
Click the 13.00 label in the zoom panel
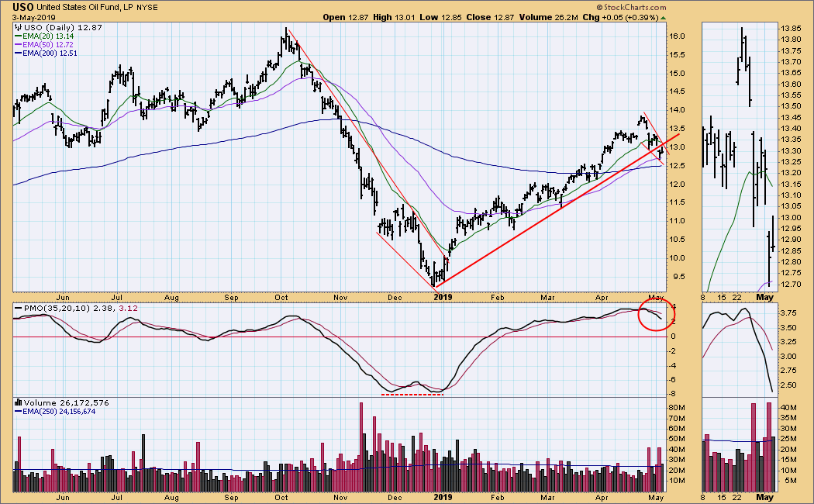790,217
